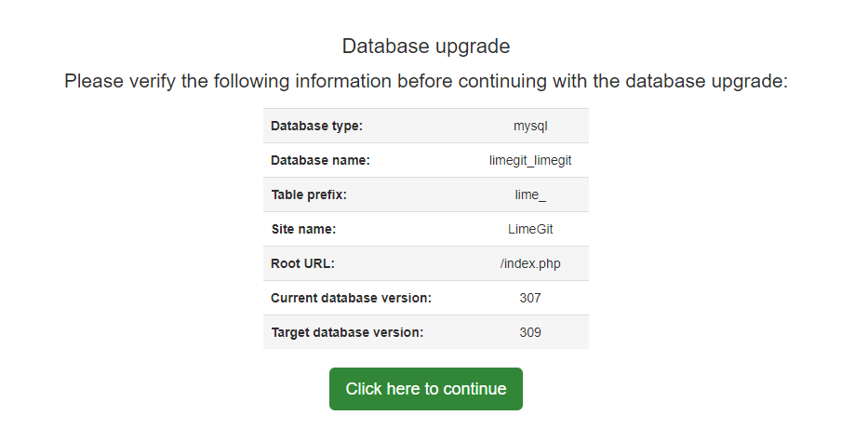The height and width of the screenshot is (442, 868).
Task: Click the current version value '307'
Action: (x=530, y=298)
